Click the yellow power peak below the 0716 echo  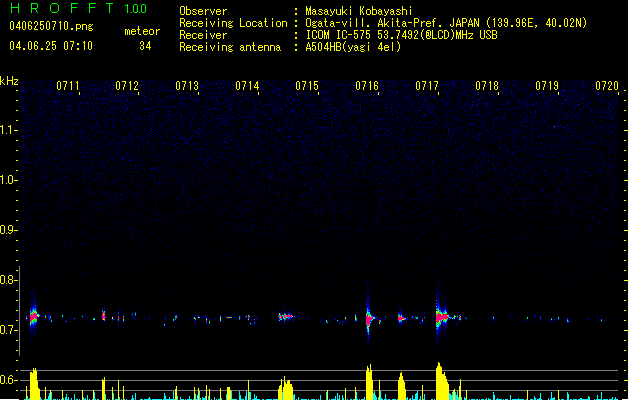[x=369, y=382]
